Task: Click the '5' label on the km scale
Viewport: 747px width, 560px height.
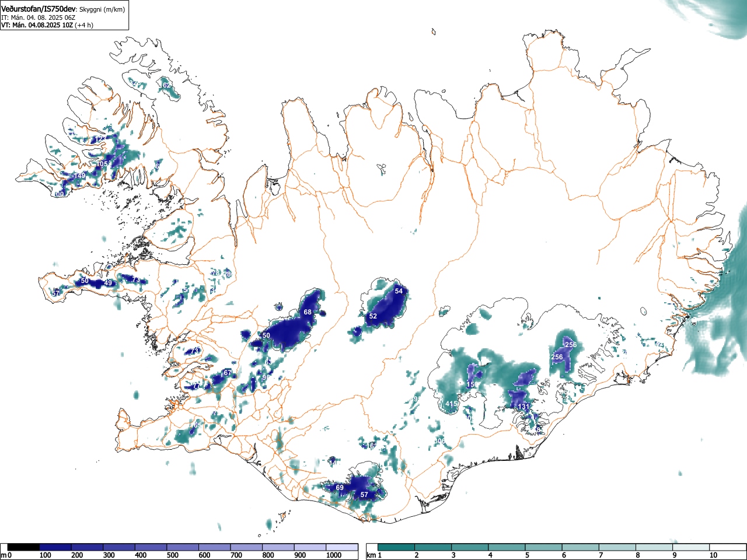Action: coord(527,555)
